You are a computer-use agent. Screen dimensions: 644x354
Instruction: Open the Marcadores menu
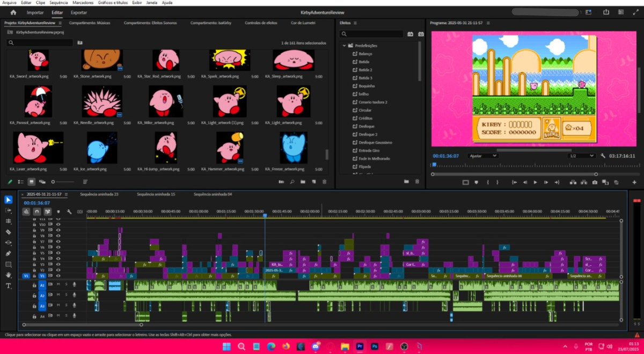83,3
